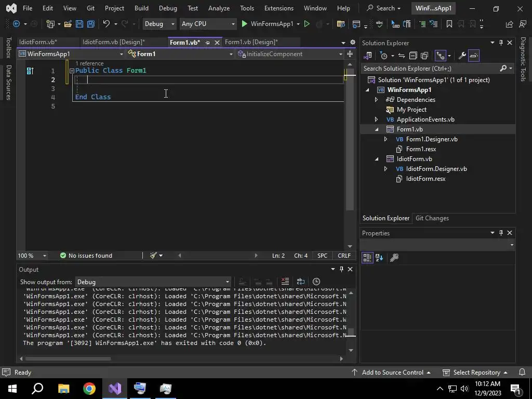Click the Navigate Backward arrow icon
Image resolution: width=532 pixels, height=399 pixels.
(x=16, y=24)
